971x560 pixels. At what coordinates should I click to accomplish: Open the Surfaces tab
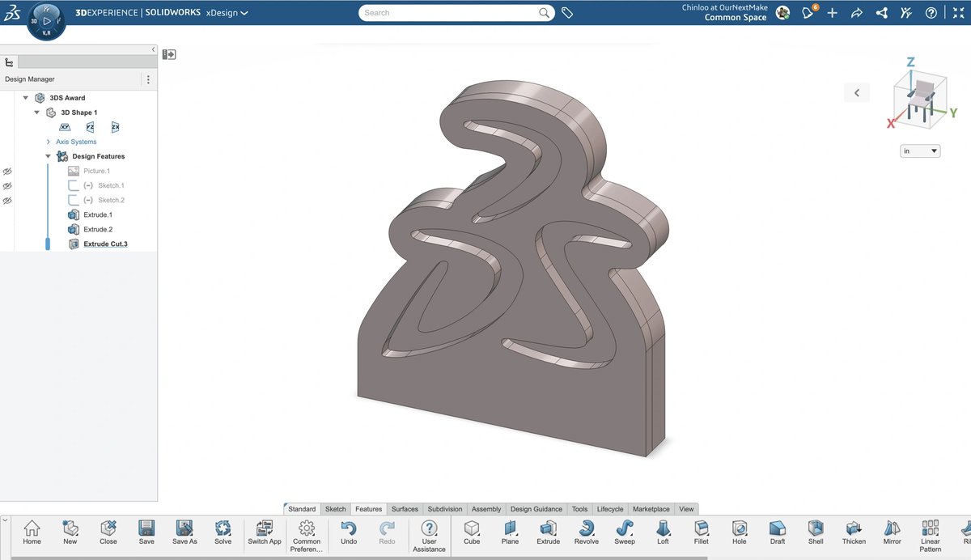point(405,509)
